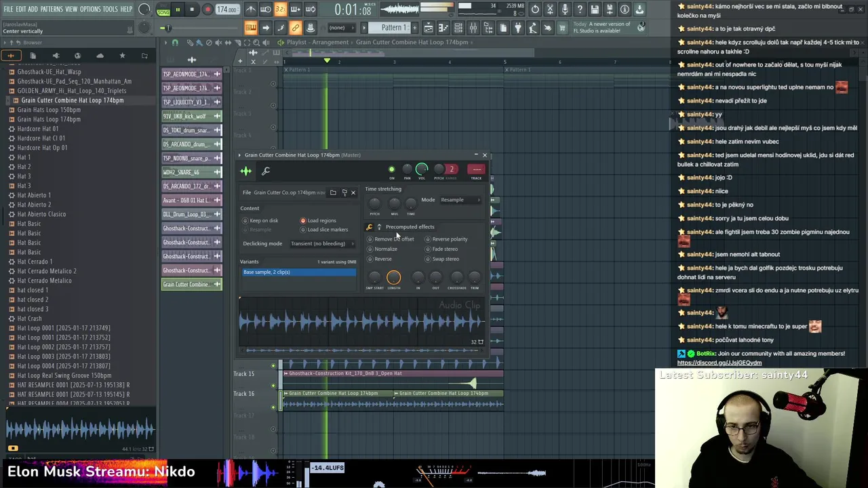Open the audio editor scissors icon
Viewport: 868px width, 488px height.
[550, 9]
